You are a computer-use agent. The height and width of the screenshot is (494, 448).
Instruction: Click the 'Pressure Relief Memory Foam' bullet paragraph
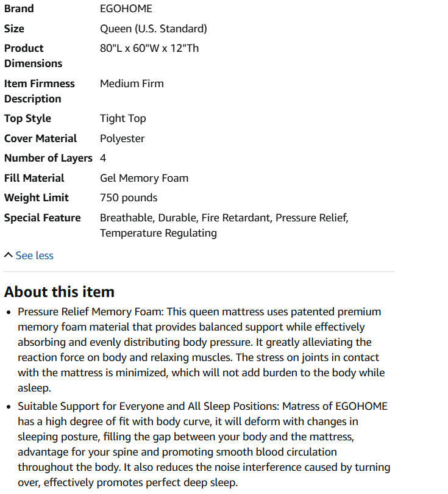(x=201, y=349)
